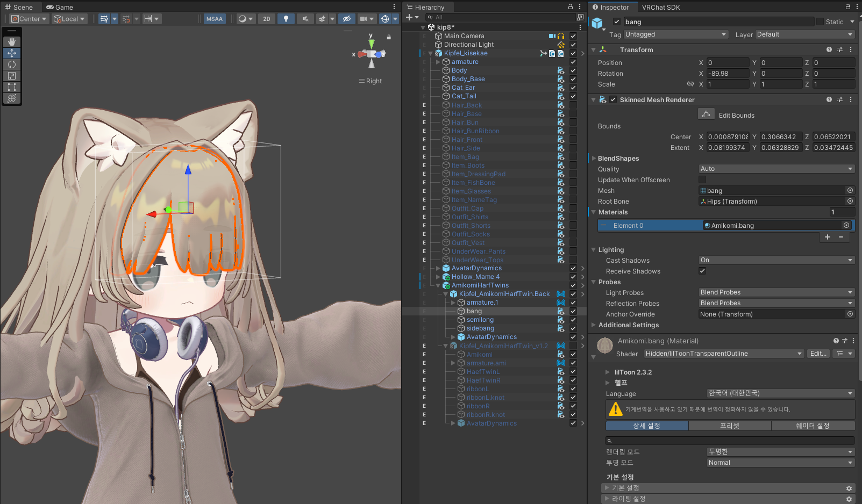
Task: Toggle scene audio mute icon
Action: 305,19
